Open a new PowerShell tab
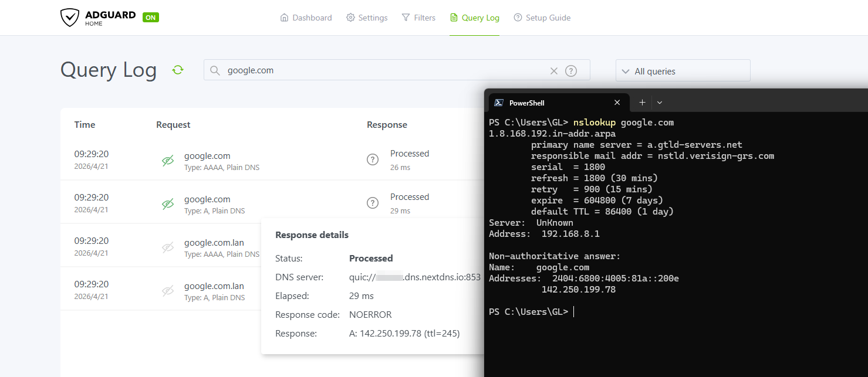 [642, 103]
